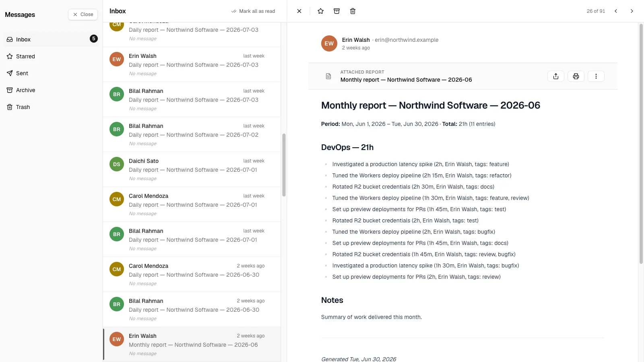Screen dimensions: 644x362
Task: Close the open message with the X icon
Action: 299,11
